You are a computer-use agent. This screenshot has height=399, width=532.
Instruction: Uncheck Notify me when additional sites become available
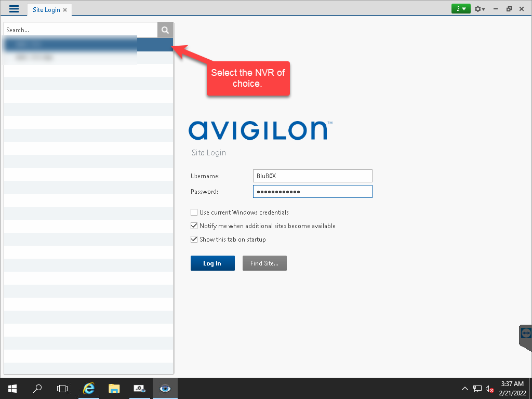(x=194, y=226)
